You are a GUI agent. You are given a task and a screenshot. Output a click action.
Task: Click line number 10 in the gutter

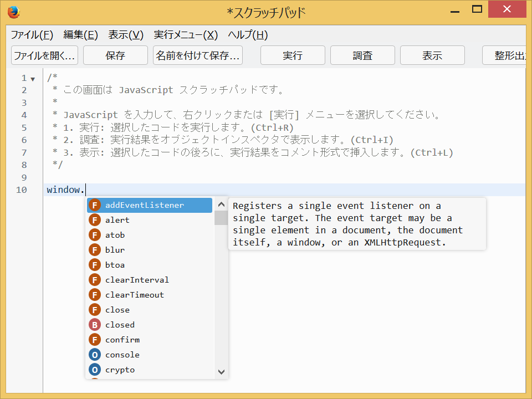[x=22, y=190]
